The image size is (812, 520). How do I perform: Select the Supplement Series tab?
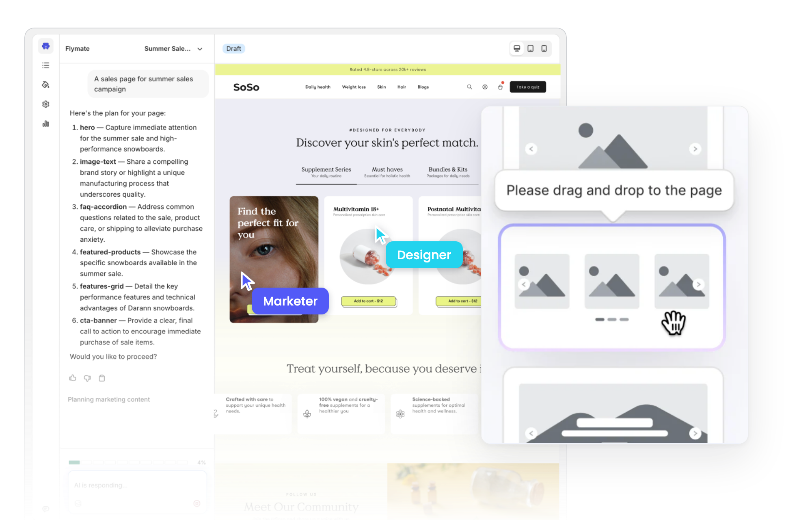click(x=326, y=172)
